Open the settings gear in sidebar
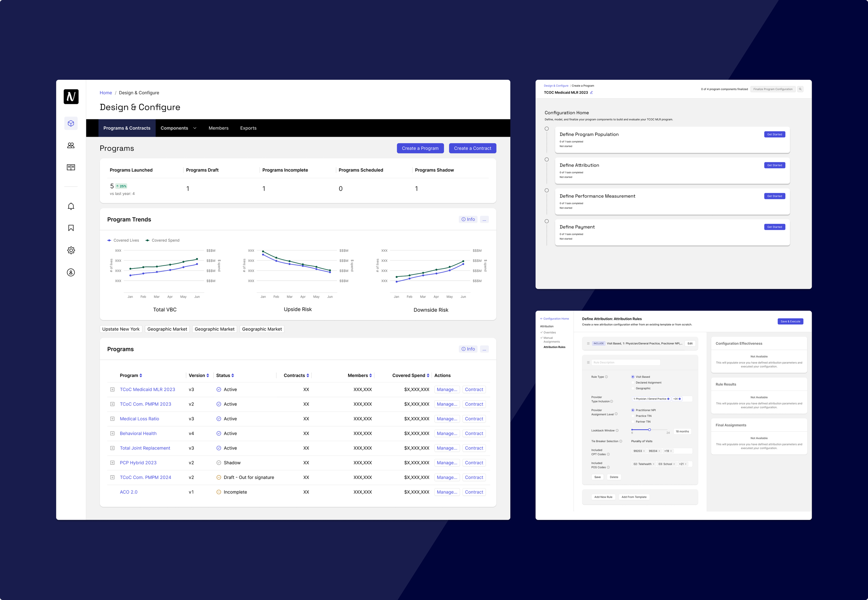Screen dimensions: 868x600 [71, 250]
